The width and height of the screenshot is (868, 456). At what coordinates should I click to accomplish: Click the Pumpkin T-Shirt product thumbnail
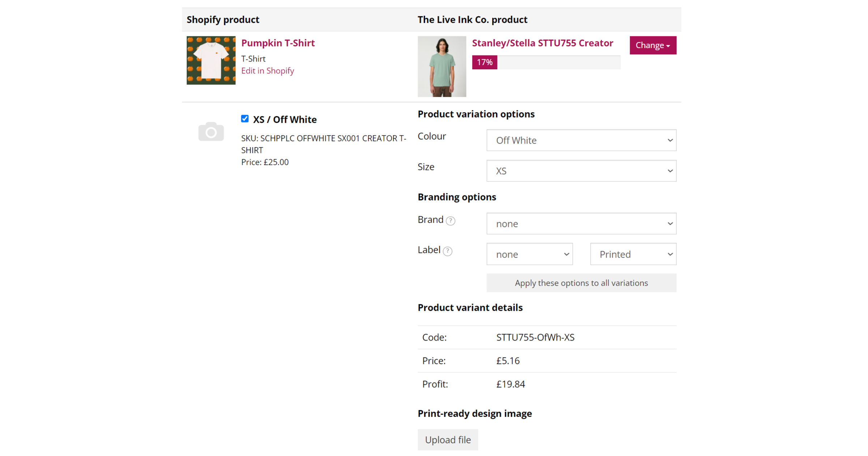[x=211, y=60]
